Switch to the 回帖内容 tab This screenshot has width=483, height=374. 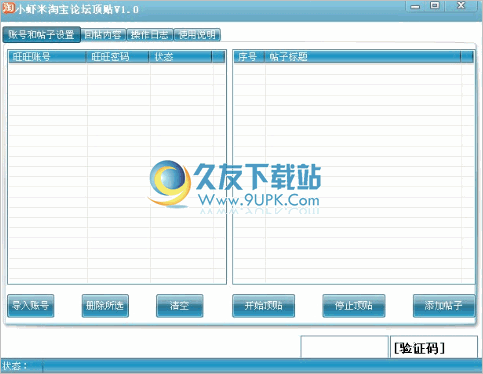pos(103,35)
